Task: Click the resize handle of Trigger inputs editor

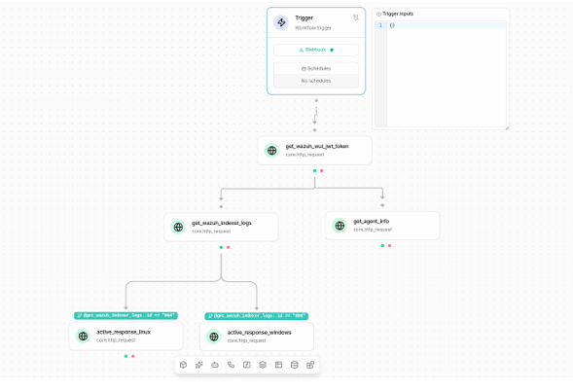Action: coord(507,127)
